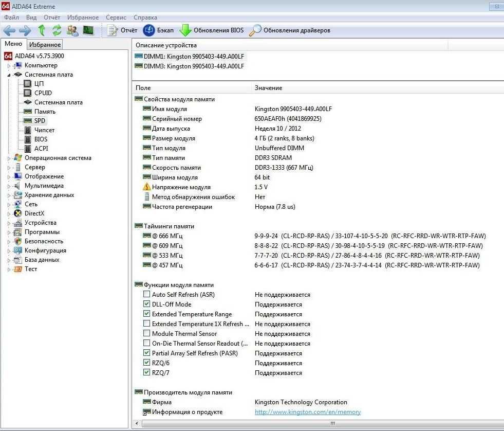
Task: Select the Сеть tree item
Action: 31,204
